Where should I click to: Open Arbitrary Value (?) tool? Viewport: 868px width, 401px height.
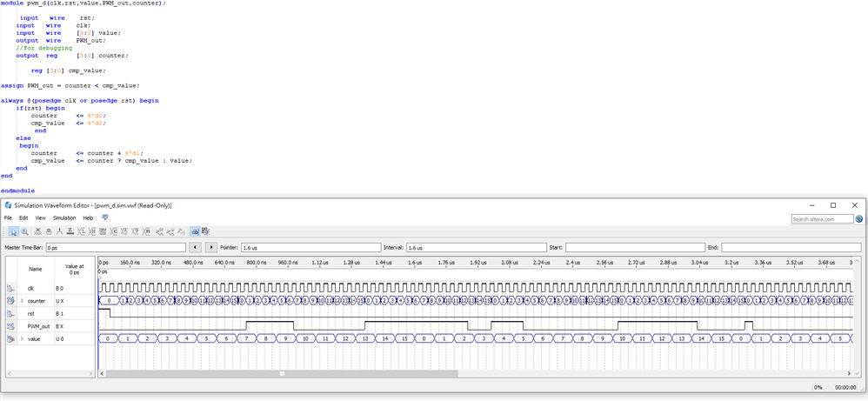coord(136,231)
